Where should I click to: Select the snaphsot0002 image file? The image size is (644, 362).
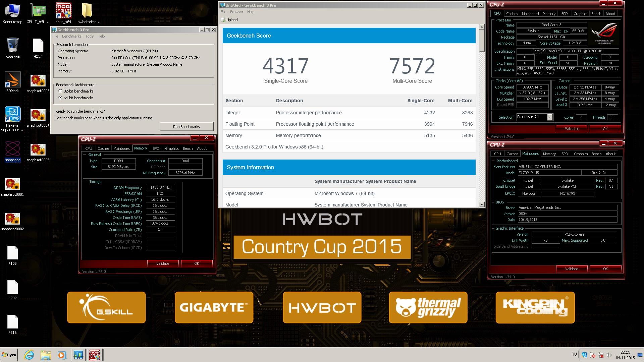tap(12, 221)
